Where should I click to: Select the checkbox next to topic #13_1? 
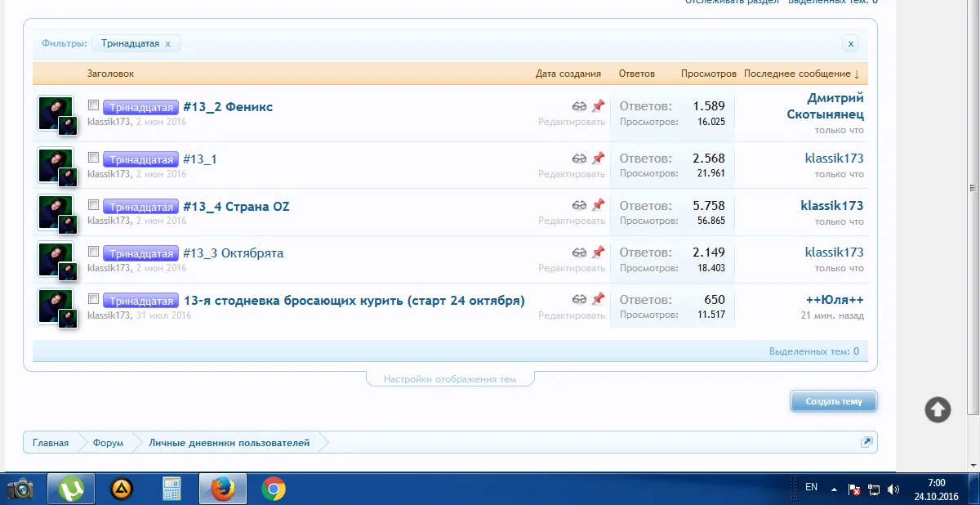(x=93, y=157)
